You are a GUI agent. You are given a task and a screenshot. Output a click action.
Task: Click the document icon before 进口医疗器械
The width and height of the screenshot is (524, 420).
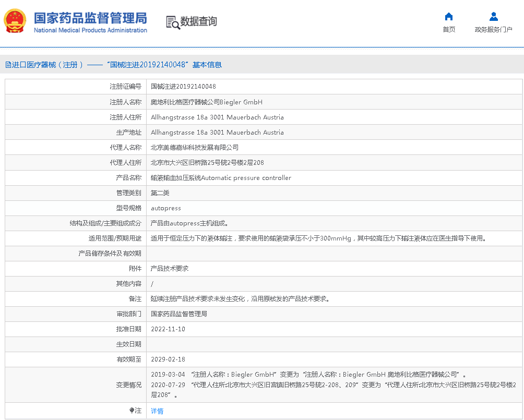(x=8, y=65)
